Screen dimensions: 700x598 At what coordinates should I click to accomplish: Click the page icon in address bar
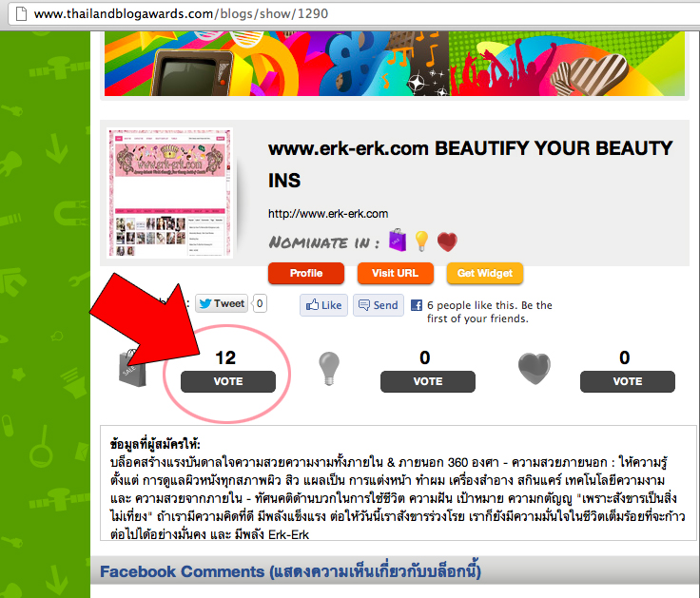[21, 14]
